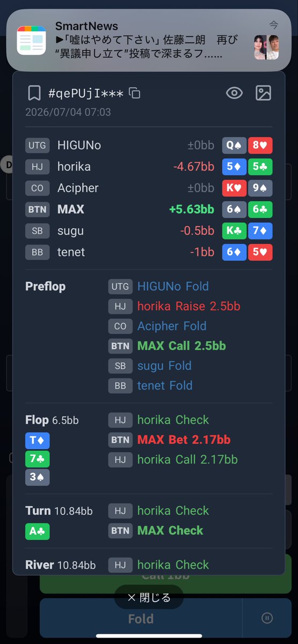
Task: Select the K♣ card of sugu
Action: [234, 231]
